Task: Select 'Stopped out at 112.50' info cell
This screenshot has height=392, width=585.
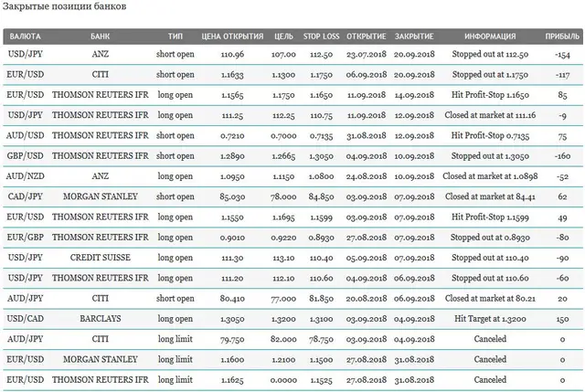Action: pyautogui.click(x=490, y=54)
